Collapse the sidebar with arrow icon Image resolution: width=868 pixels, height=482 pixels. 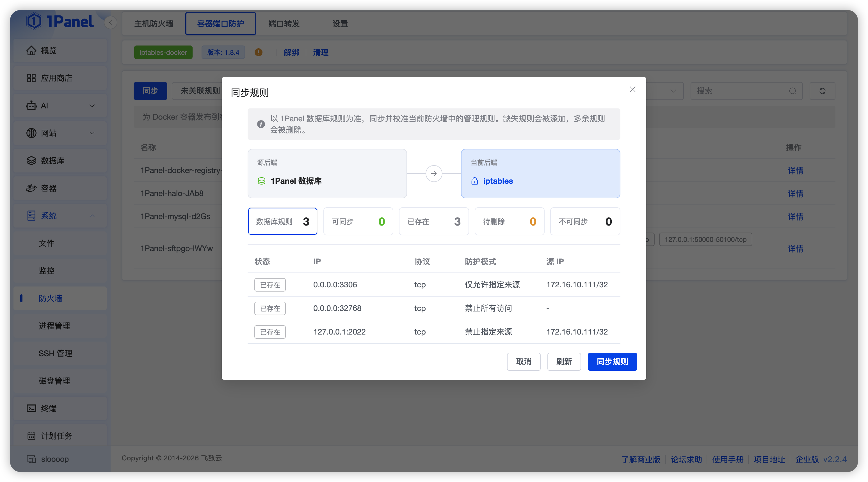(x=110, y=22)
